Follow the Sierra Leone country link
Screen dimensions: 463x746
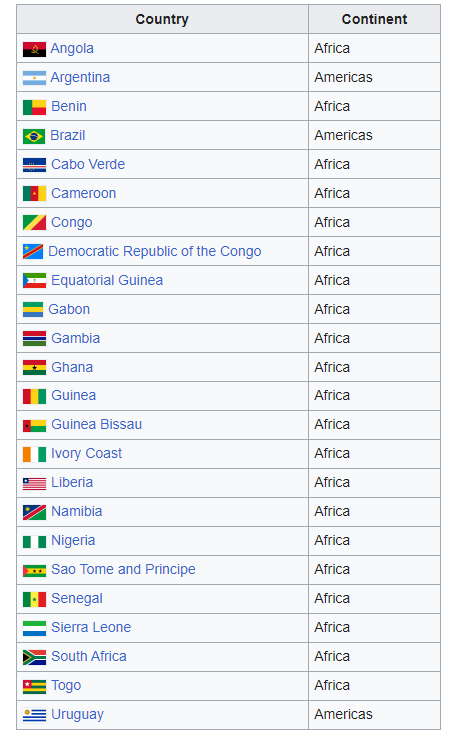[91, 628]
